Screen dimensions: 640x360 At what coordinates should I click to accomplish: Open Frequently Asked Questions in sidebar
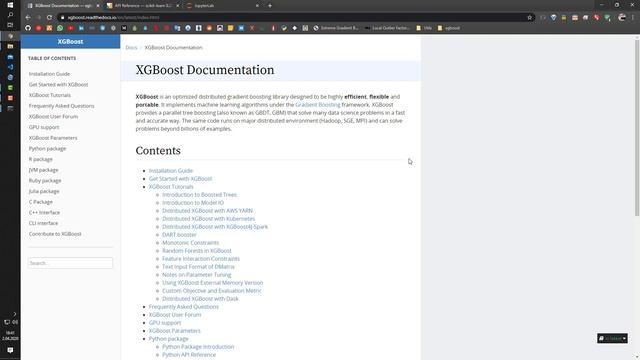(61, 106)
